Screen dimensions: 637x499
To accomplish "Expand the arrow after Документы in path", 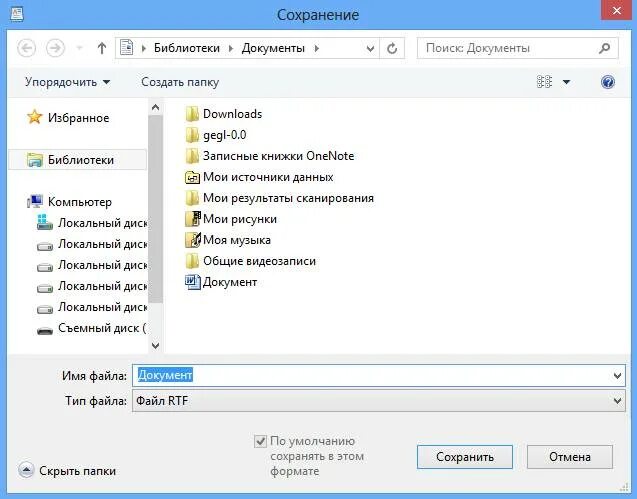I will point(316,48).
